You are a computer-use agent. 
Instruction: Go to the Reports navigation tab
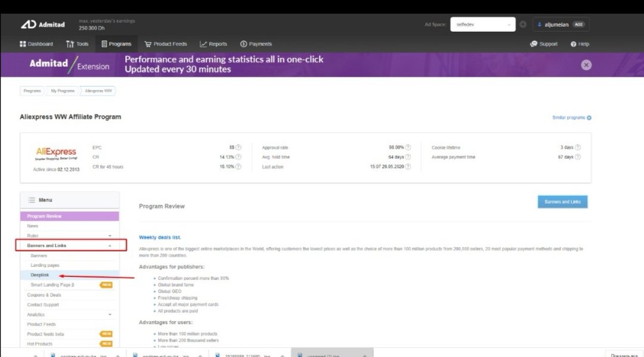point(213,44)
